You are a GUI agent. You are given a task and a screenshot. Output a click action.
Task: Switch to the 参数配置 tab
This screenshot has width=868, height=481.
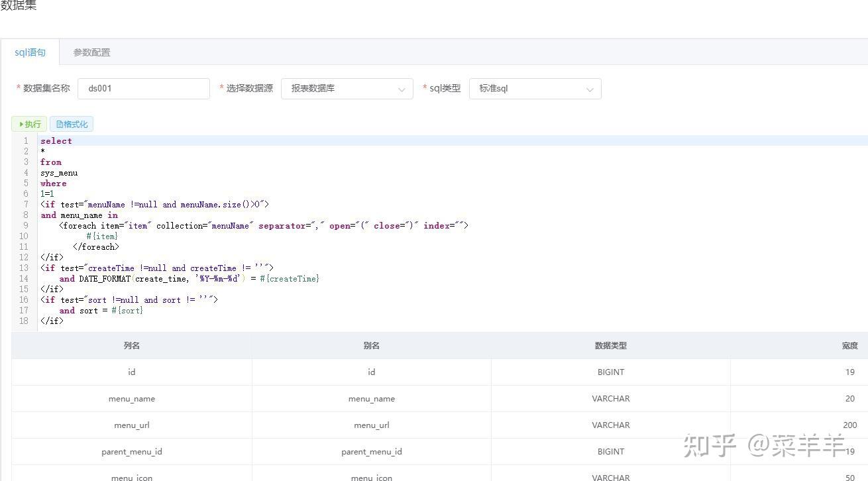[x=91, y=52]
